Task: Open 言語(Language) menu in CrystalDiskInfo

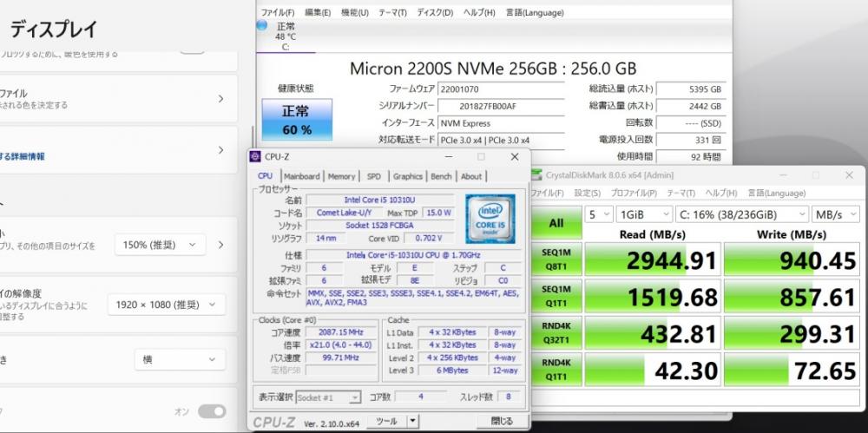Action: point(535,12)
